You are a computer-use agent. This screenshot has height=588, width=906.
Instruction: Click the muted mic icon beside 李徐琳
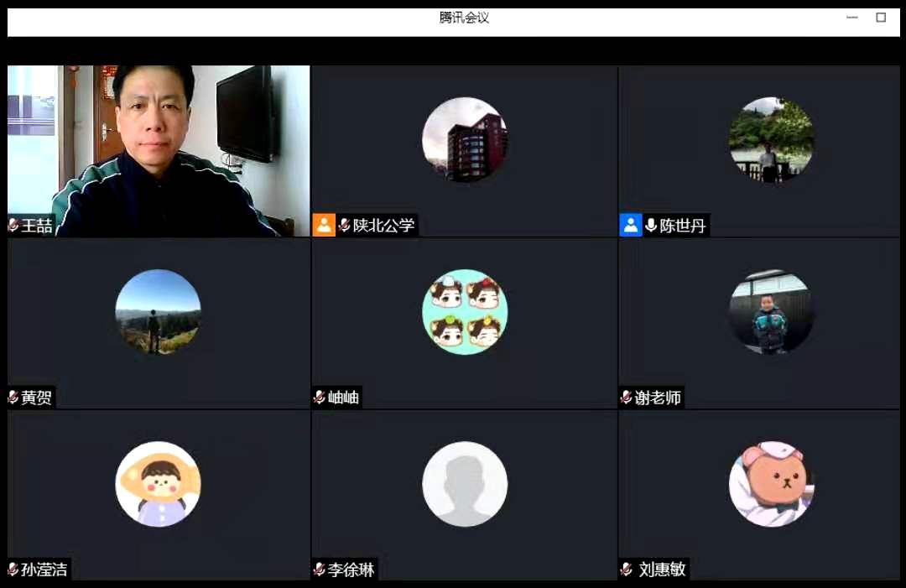pos(319,570)
